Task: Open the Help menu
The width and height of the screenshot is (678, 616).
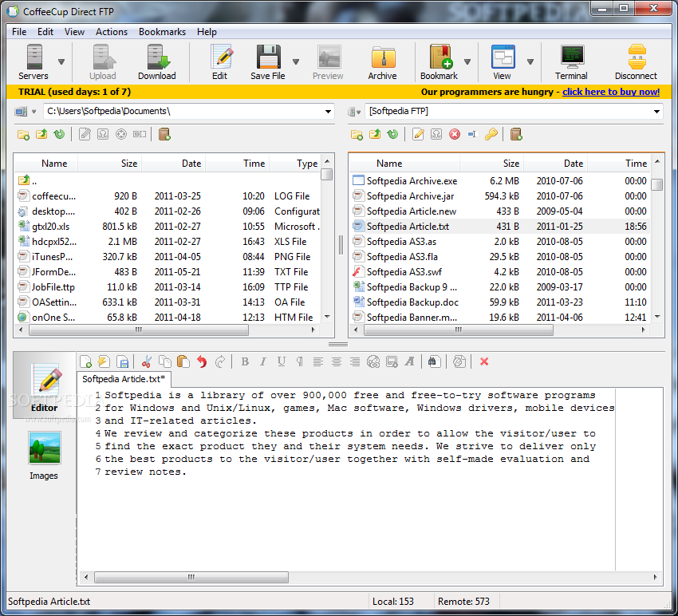Action: tap(207, 32)
